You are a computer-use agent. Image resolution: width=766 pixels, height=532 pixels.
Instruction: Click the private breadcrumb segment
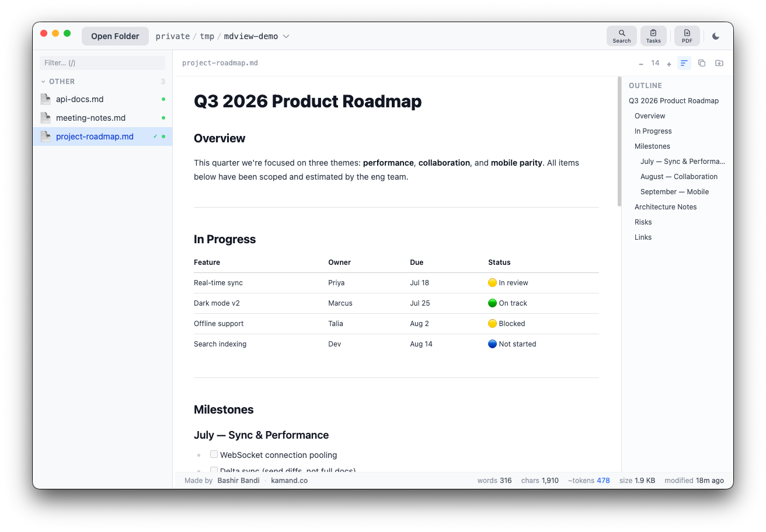pyautogui.click(x=173, y=36)
